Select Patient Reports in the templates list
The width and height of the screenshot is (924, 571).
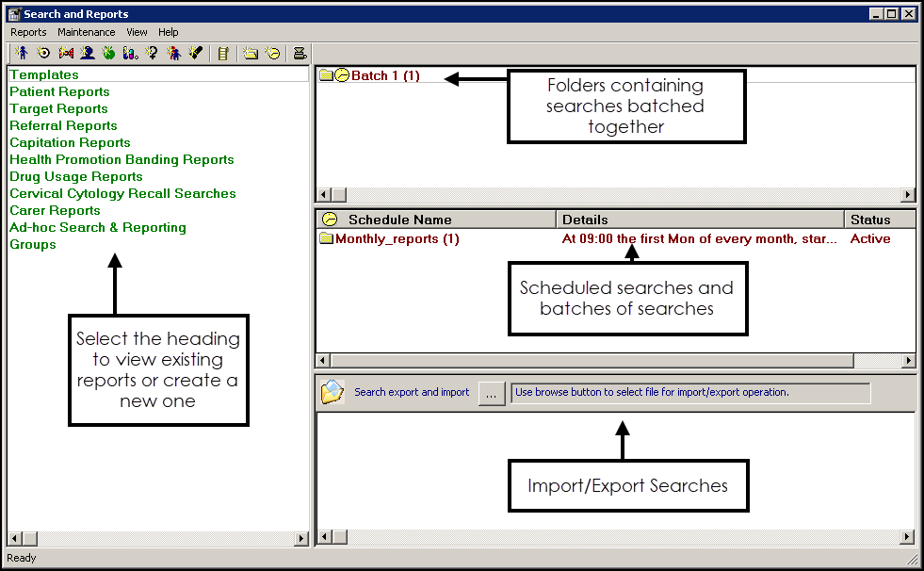pyautogui.click(x=59, y=91)
